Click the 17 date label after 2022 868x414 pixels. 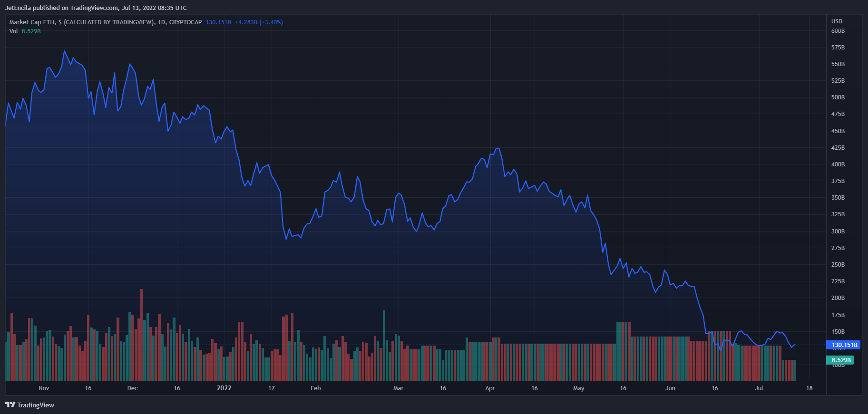click(x=272, y=388)
